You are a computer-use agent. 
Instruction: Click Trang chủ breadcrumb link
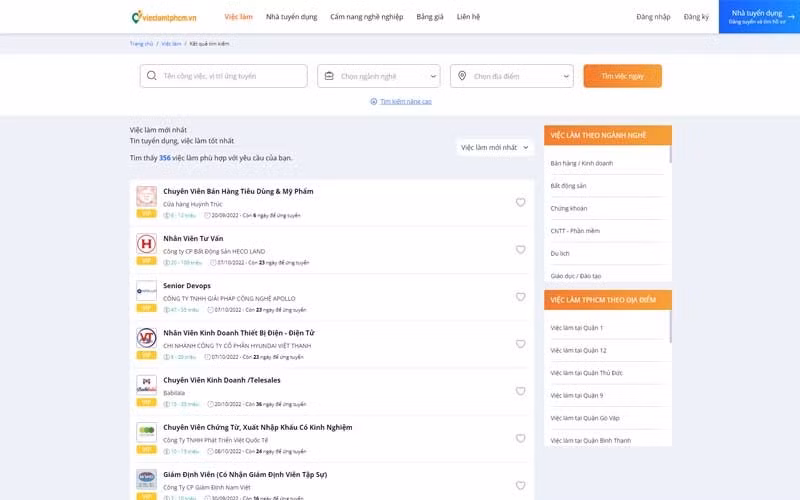click(x=141, y=44)
